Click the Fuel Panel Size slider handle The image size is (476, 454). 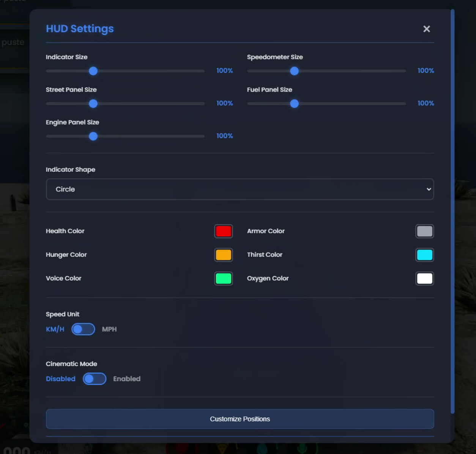[x=294, y=104]
